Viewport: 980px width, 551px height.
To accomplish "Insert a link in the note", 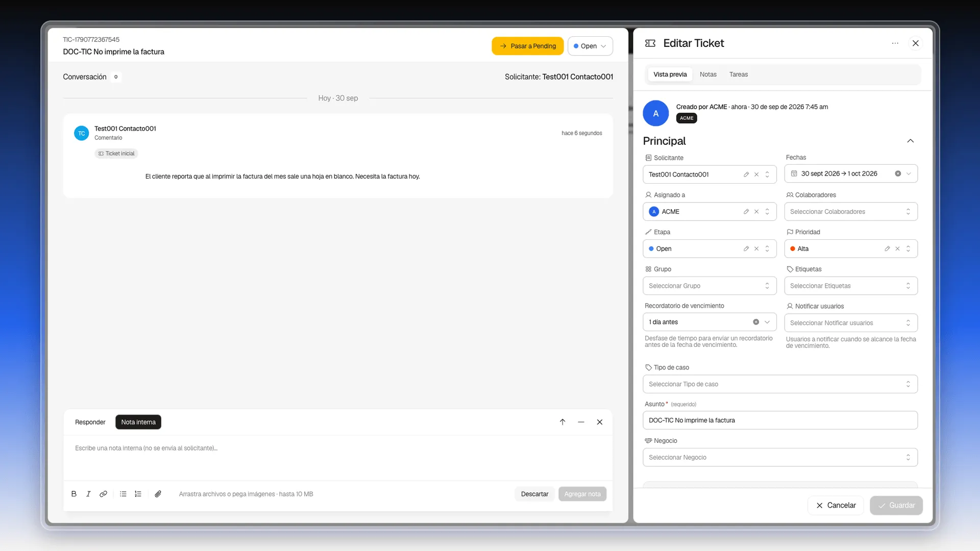I will pyautogui.click(x=103, y=494).
